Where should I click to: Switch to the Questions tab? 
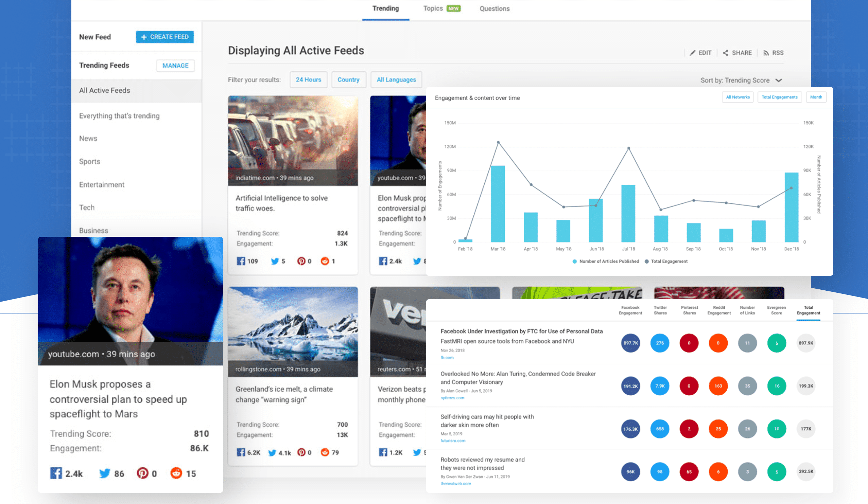pyautogui.click(x=494, y=8)
